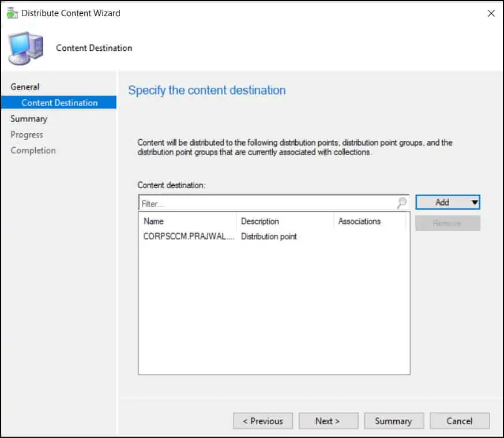Select the CORPSCCM.PRAJWAL distribution point row

[x=274, y=237]
